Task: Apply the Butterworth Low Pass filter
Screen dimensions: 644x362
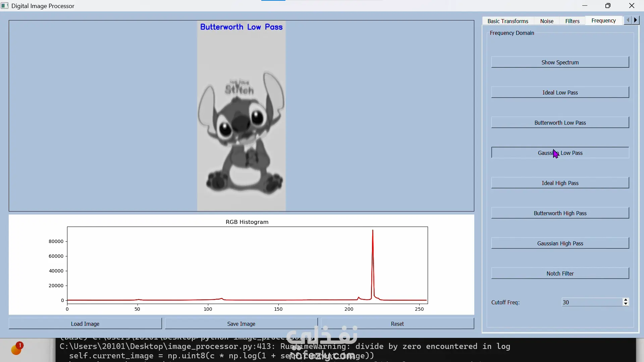Action: [560, 123]
